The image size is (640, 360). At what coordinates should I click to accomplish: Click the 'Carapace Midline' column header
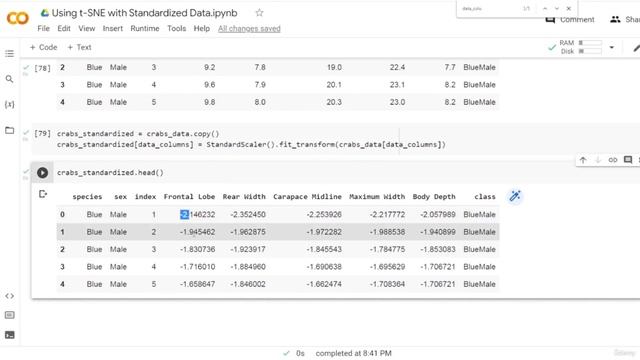click(307, 197)
